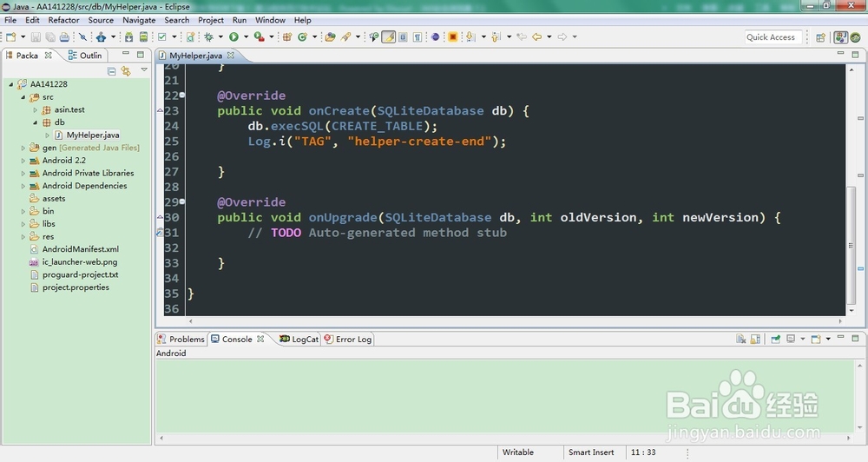The width and height of the screenshot is (868, 462).
Task: Open dropdown next to New Java Class
Action: pos(314,37)
